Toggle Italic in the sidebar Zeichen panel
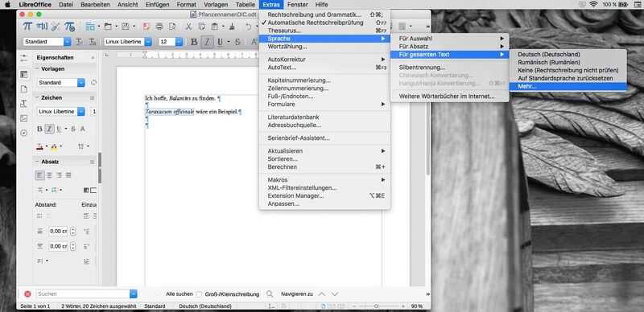Screen dimensions: 644x312 49,129
